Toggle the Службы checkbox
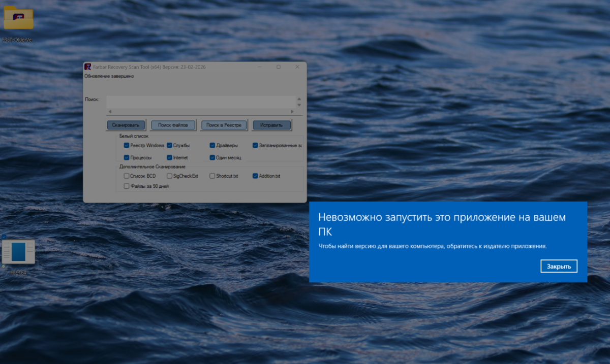Viewport: 610px width, 364px height. point(169,145)
